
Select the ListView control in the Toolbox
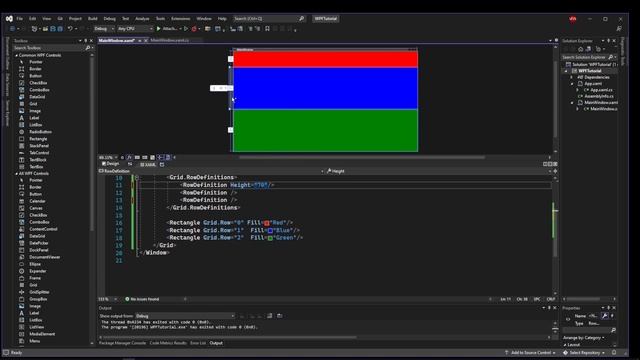point(36,327)
